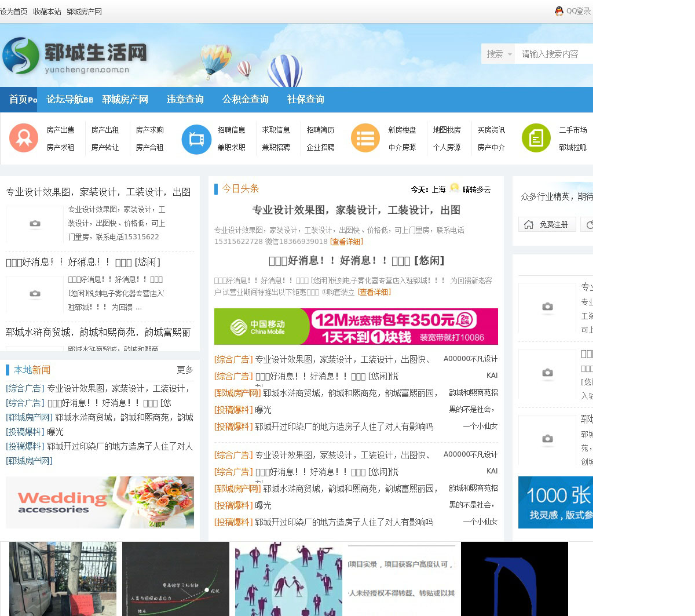Image resolution: width=695 pixels, height=616 pixels.
Task: Click the China Mobile 12M broadband banner
Action: [356, 327]
